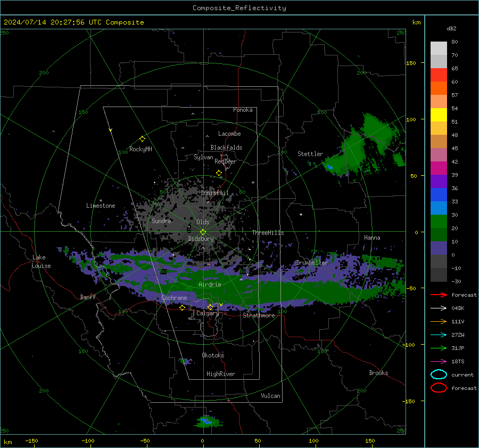The height and width of the screenshot is (448, 479).
Task: Click the ThreeHills label
Action: click(268, 233)
